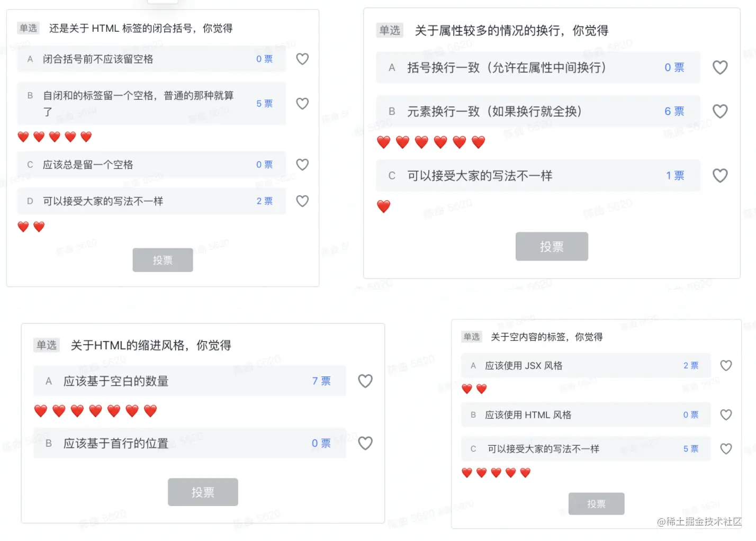
Task: Heart the 应该总是留一个空格 option
Action: (x=302, y=165)
